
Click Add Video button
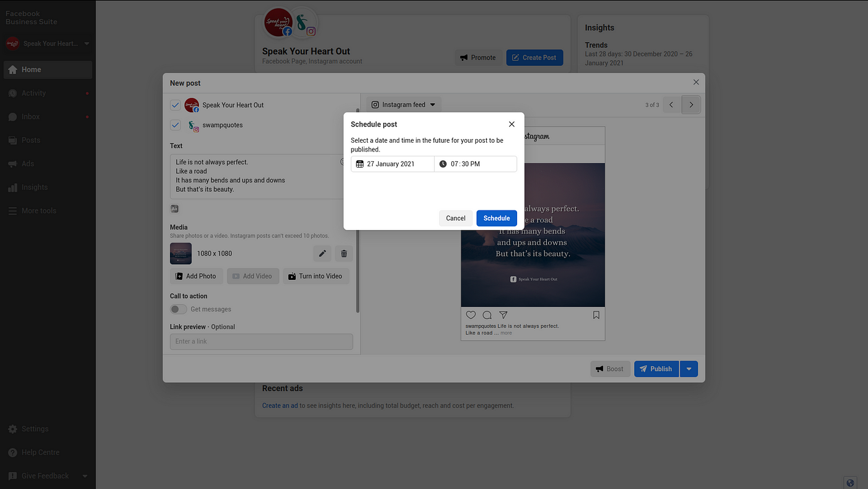[x=253, y=276]
